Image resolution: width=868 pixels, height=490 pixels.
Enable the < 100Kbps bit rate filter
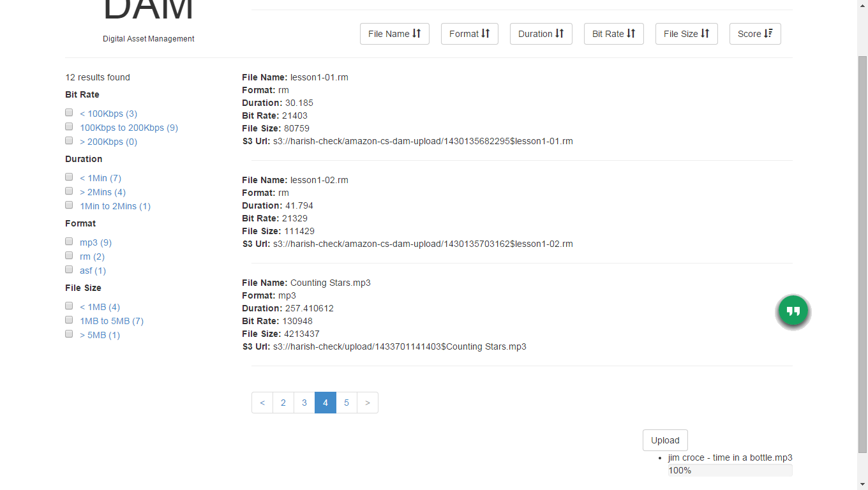69,113
